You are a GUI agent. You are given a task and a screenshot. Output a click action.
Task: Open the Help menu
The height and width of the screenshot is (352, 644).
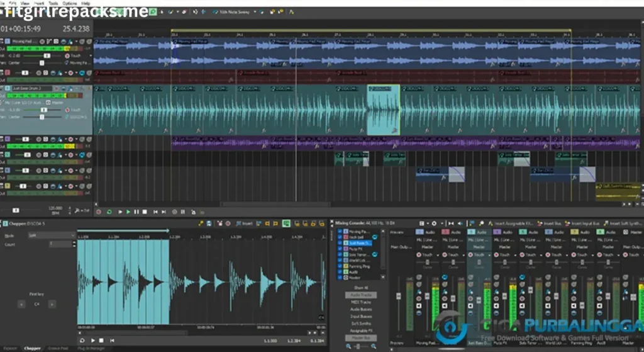pos(86,3)
